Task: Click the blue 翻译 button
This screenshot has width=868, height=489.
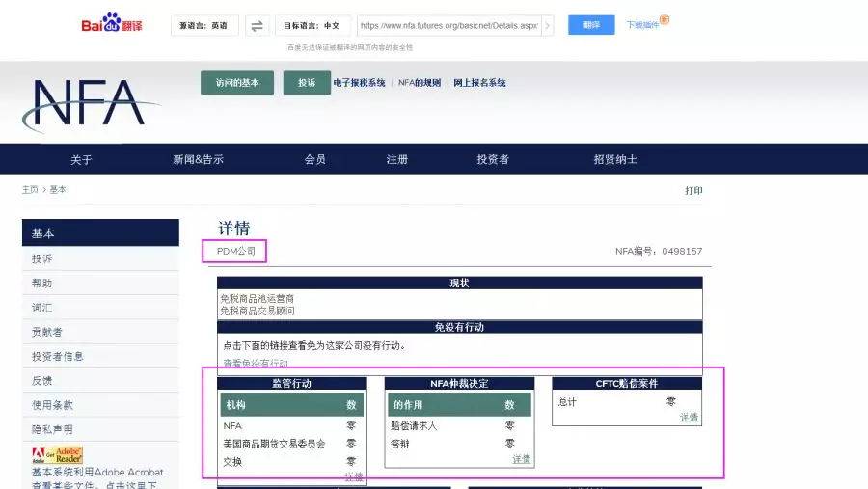Action: [x=591, y=25]
